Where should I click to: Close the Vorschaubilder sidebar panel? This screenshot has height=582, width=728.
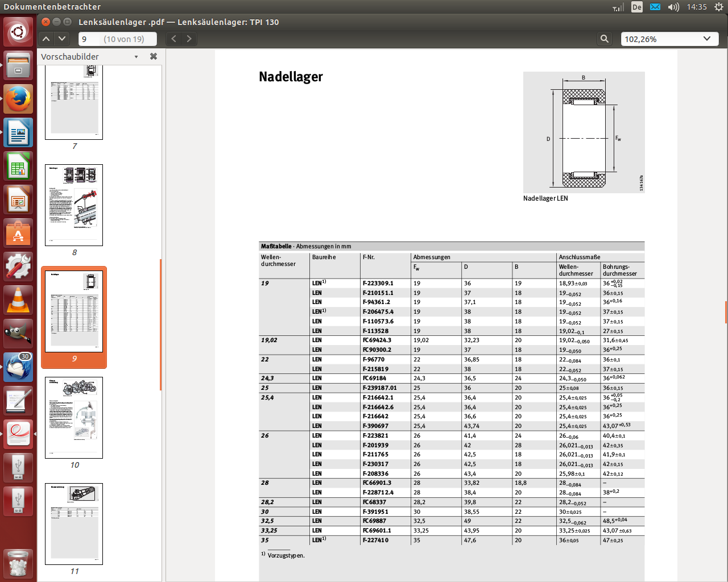tap(154, 56)
